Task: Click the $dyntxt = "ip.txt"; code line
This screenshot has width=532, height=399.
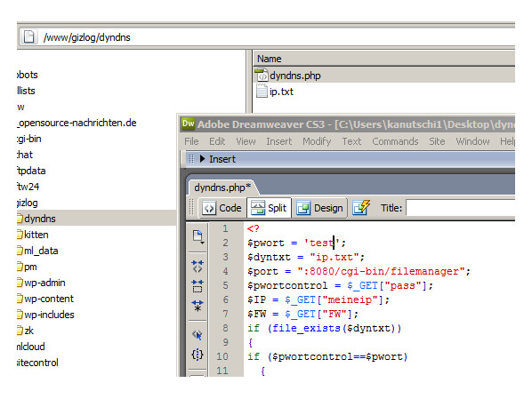Action: pyautogui.click(x=306, y=257)
